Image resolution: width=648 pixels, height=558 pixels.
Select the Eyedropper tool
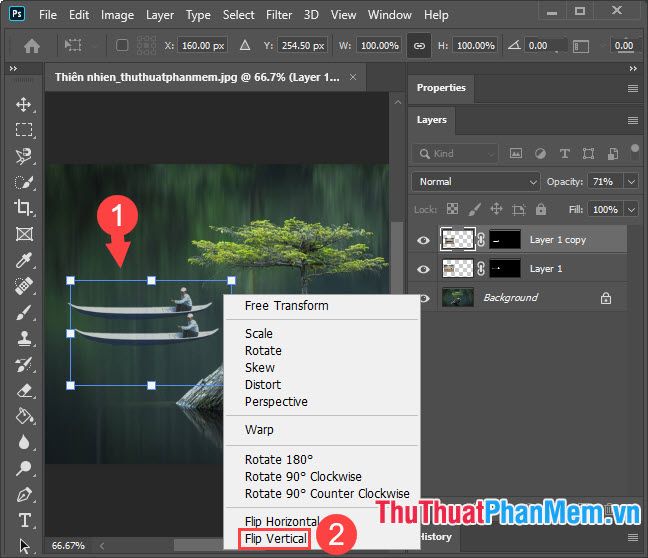pos(24,260)
